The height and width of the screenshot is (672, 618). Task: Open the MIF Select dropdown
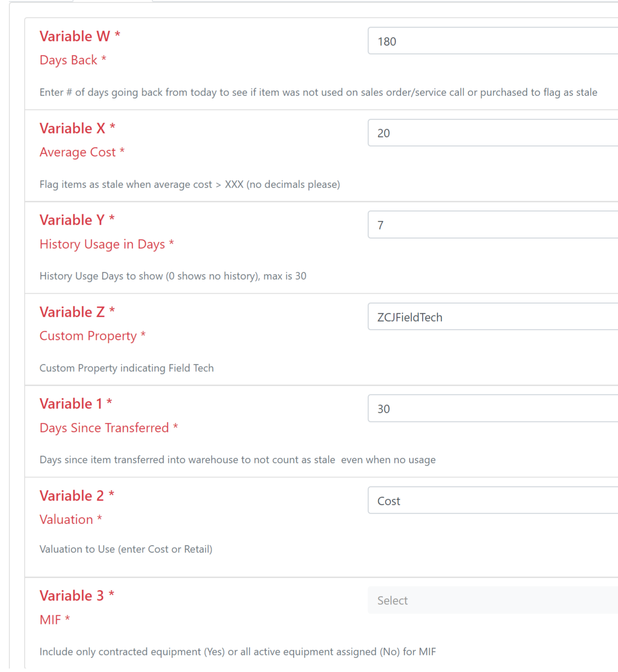(493, 600)
